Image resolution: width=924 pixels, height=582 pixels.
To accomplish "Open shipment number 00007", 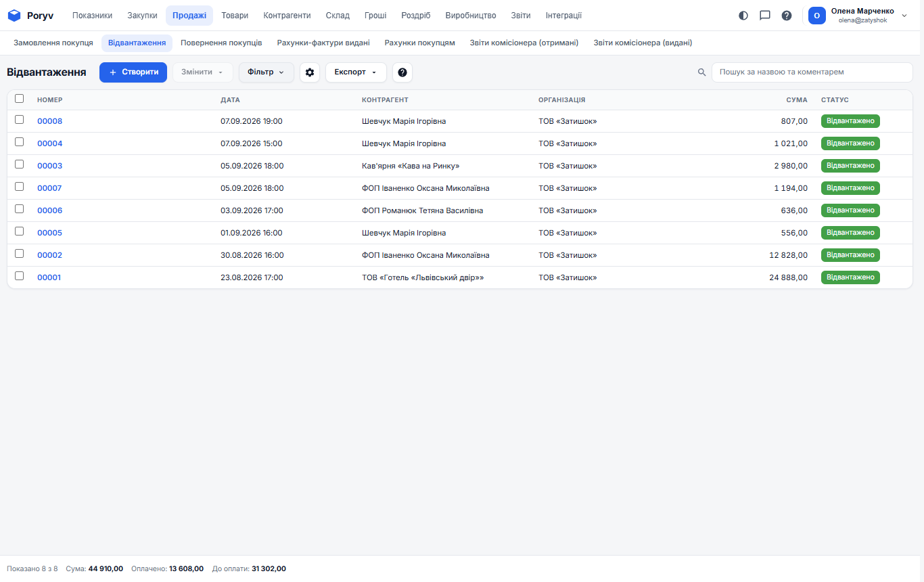I will [x=49, y=188].
